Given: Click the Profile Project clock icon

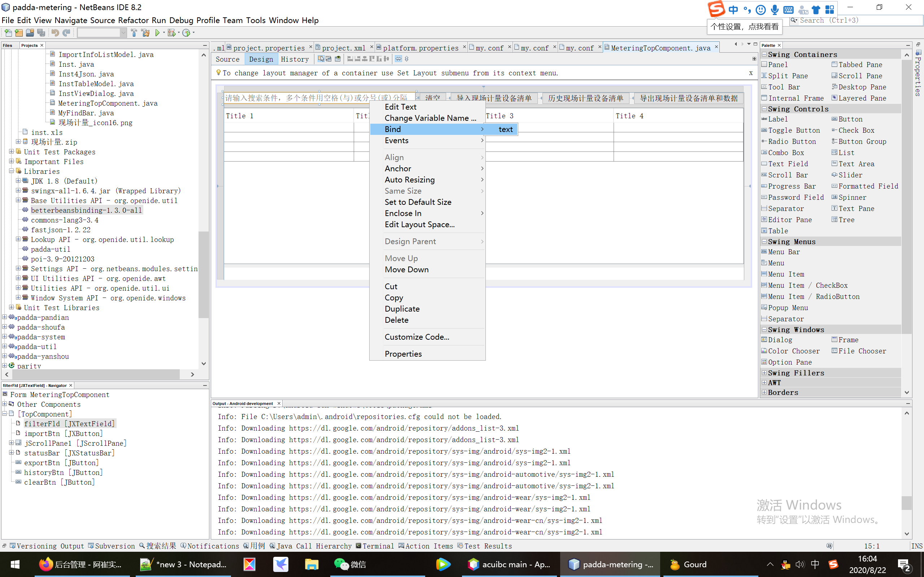Looking at the screenshot, I should 186,33.
